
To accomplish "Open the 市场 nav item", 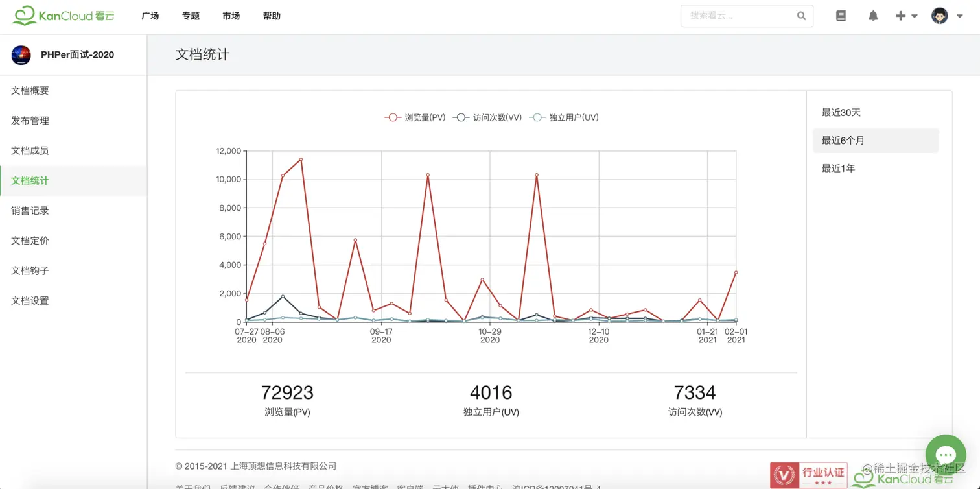I will (231, 16).
